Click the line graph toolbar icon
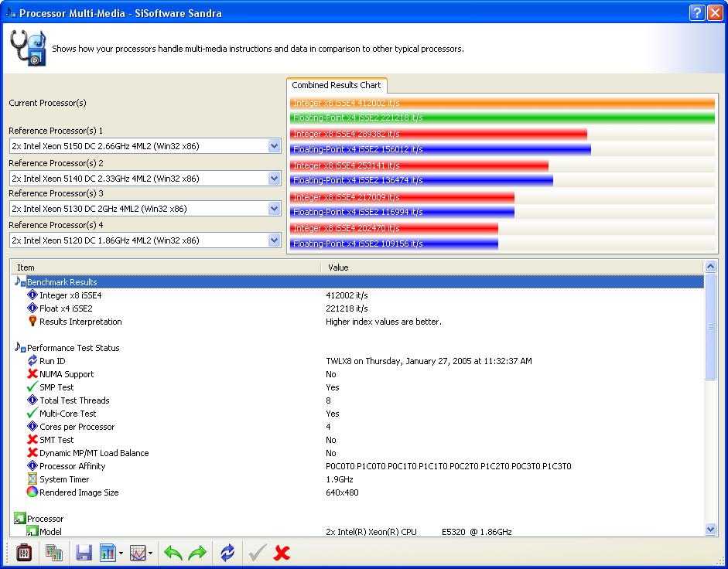This screenshot has height=569, width=728. coord(138,553)
